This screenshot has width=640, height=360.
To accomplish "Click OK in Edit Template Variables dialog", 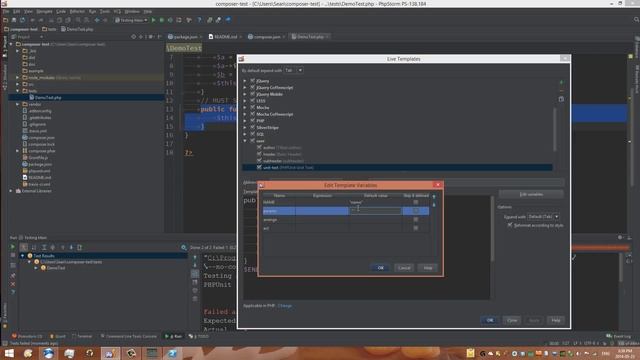I will coord(380,268).
